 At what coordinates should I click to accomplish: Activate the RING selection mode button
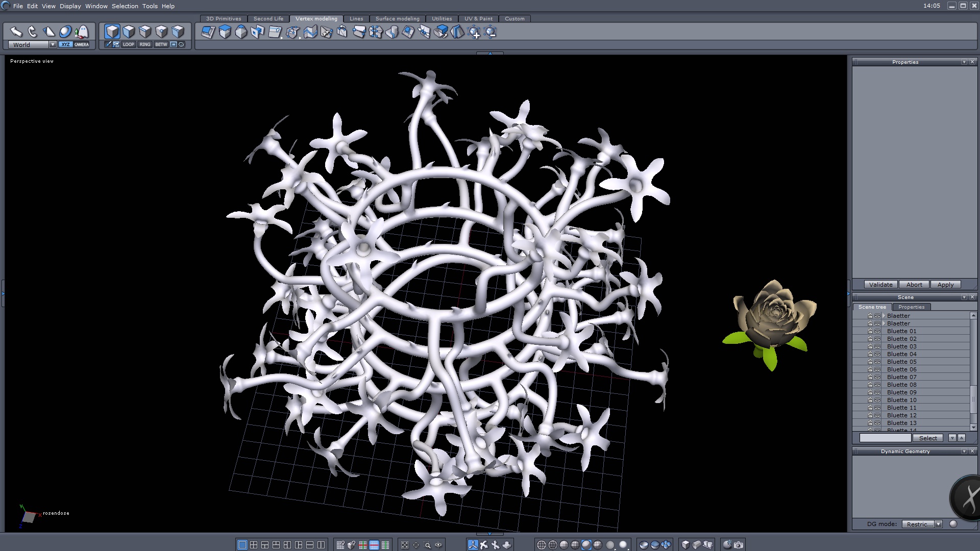[145, 44]
